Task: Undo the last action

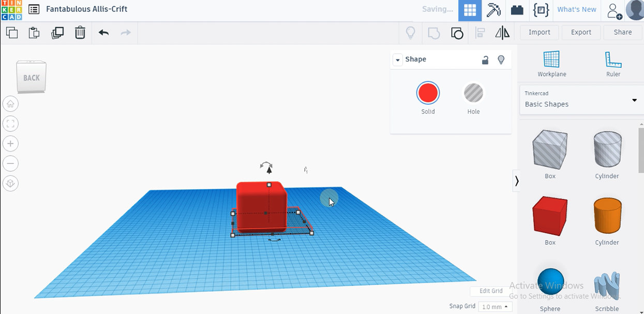Action: [103, 33]
